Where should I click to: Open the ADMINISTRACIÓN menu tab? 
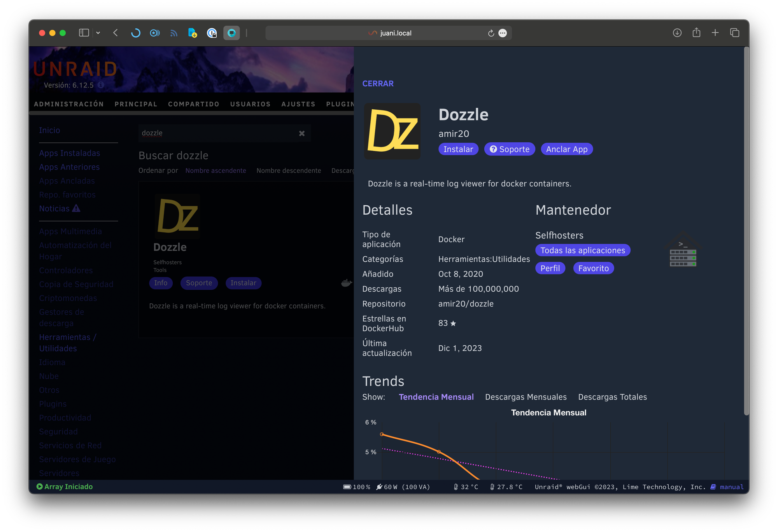69,104
